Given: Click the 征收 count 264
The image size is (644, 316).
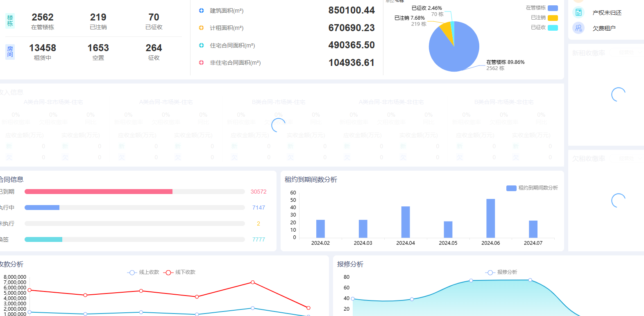Looking at the screenshot, I should click(x=154, y=48).
